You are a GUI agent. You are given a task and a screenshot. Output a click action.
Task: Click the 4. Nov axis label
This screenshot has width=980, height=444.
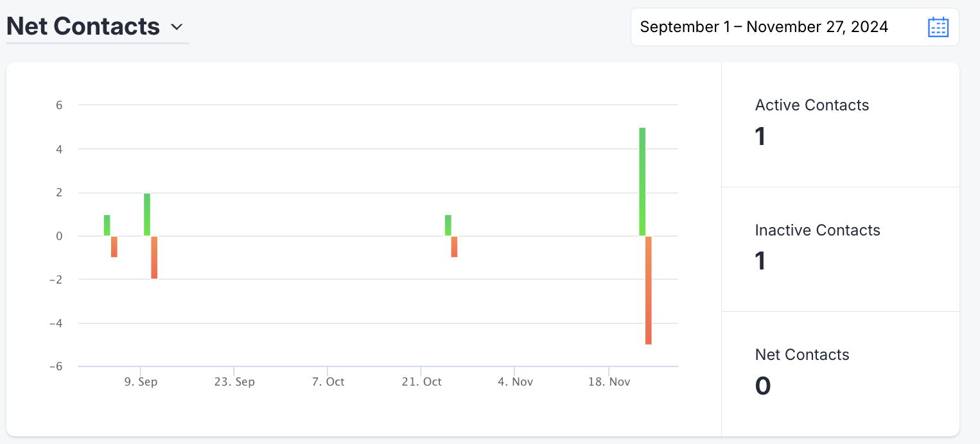(x=515, y=382)
